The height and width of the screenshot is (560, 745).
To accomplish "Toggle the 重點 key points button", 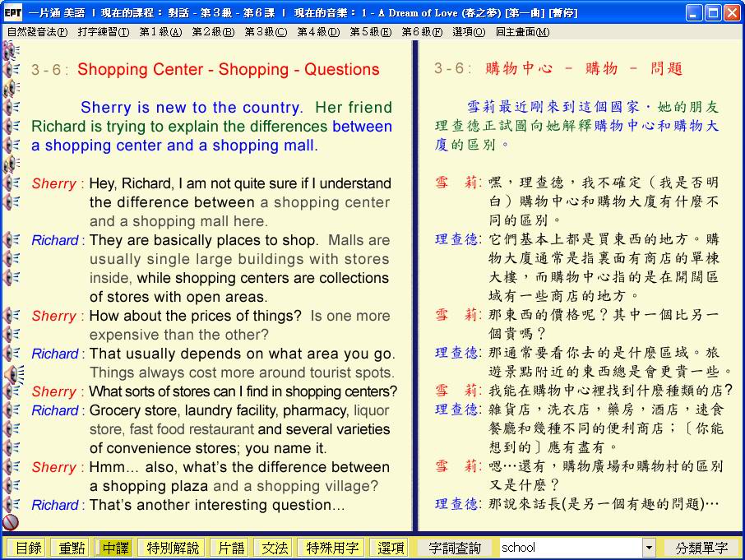I will click(69, 548).
